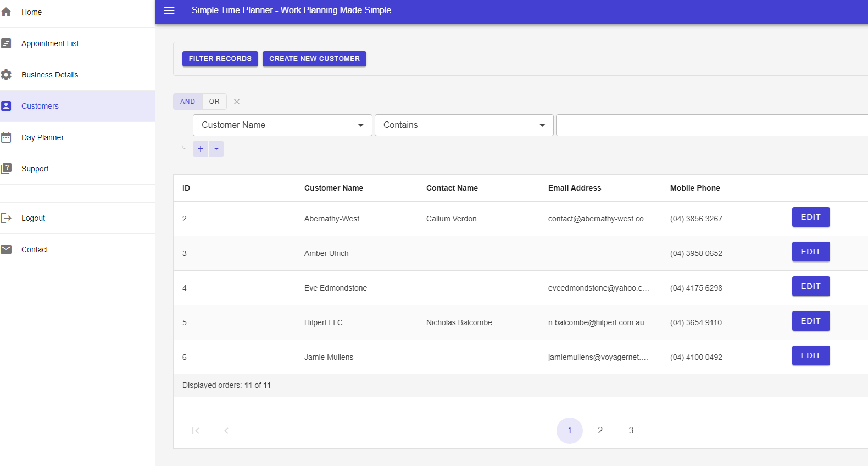Expand the add filter options arrow
The height and width of the screenshot is (473, 868).
tap(216, 149)
